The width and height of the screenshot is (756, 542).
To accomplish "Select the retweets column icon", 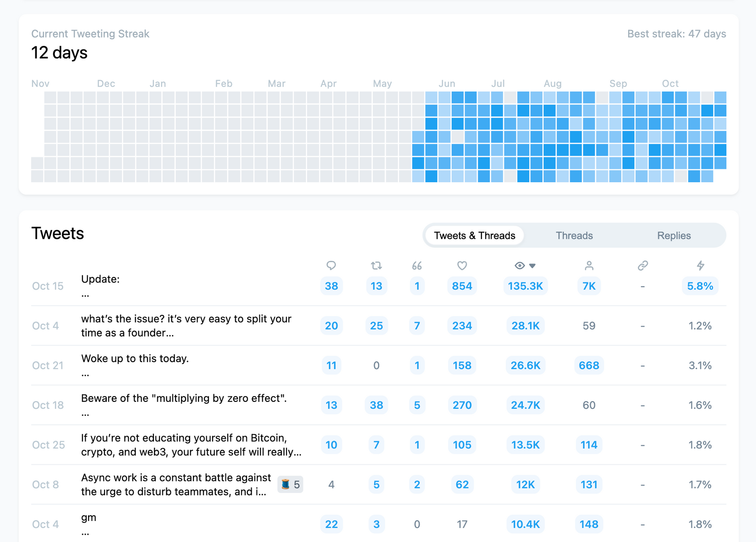I will 376,266.
